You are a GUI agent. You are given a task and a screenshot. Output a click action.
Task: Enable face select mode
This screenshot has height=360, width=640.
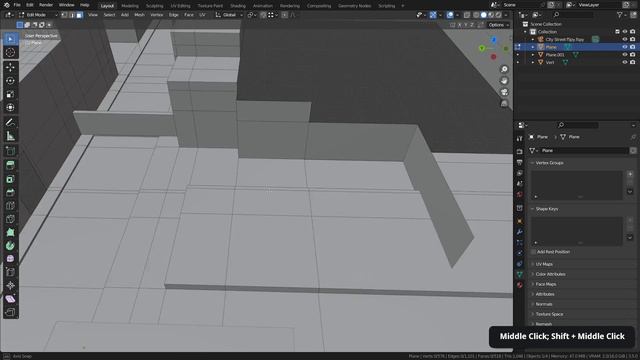[x=79, y=15]
